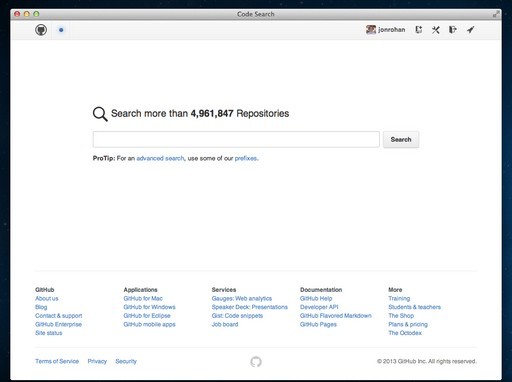Click the "Services" footer heading
The image size is (512, 382).
click(224, 290)
